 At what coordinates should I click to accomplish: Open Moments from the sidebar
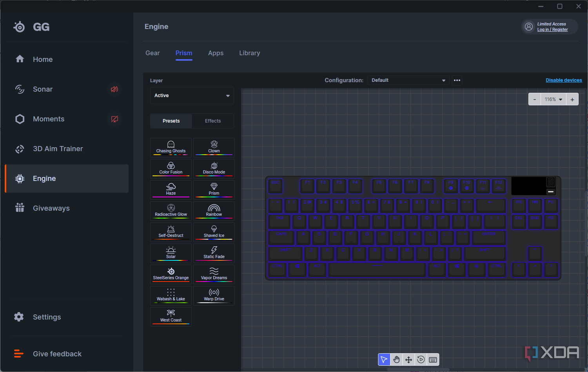(x=67, y=119)
